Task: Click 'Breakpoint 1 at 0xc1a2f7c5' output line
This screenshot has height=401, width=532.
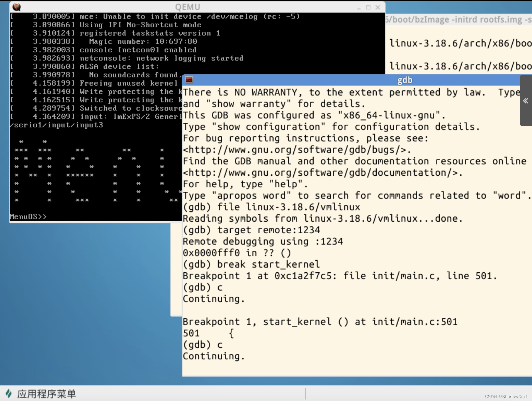Action: point(340,276)
